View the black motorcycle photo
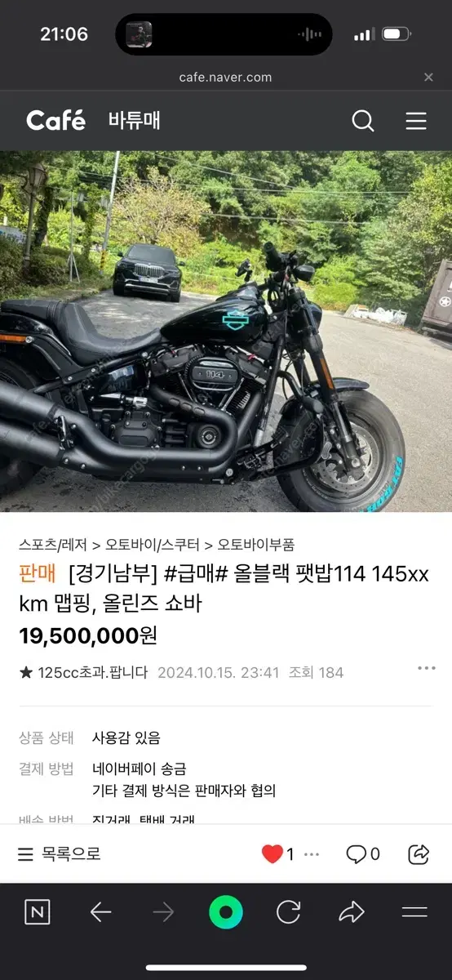The width and height of the screenshot is (452, 980). tap(226, 332)
